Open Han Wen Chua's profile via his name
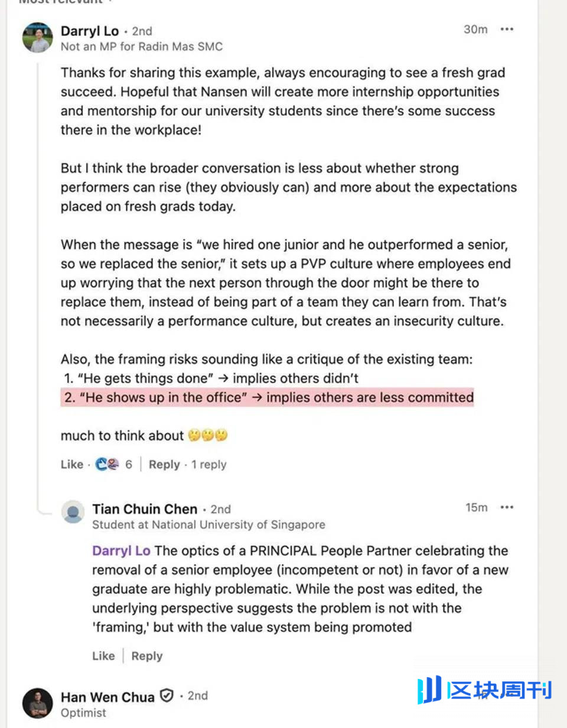The image size is (567, 728). (x=107, y=697)
